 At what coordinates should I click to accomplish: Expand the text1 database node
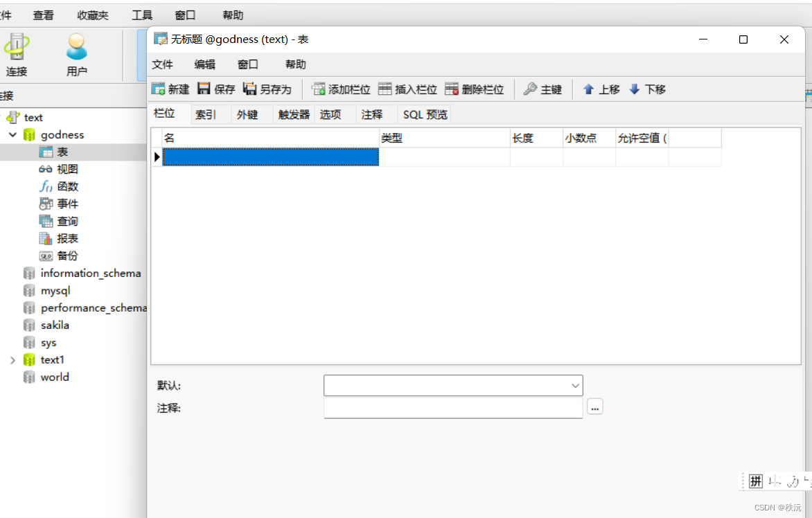12,359
